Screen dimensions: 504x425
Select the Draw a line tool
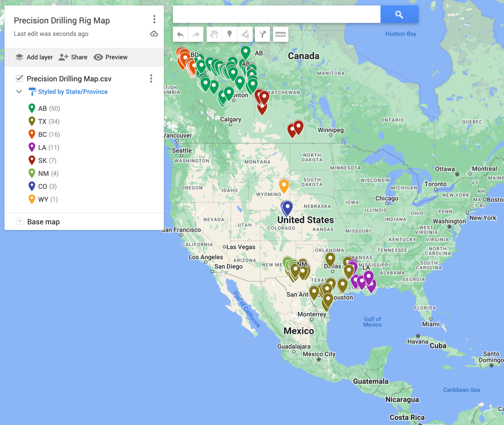pyautogui.click(x=245, y=34)
